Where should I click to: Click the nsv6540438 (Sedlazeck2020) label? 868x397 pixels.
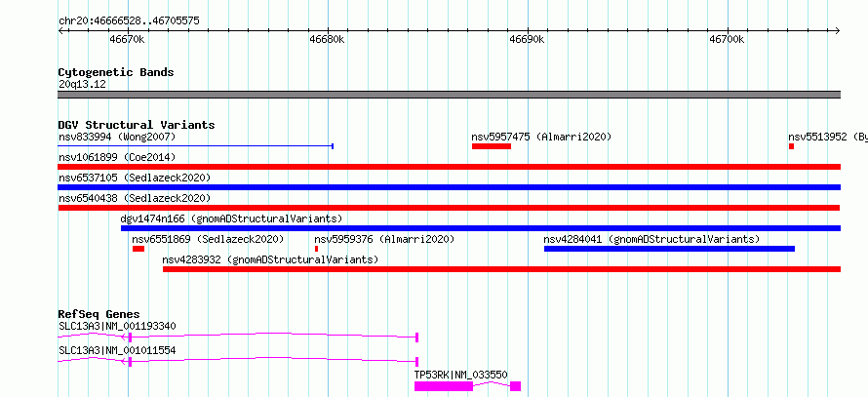[135, 198]
